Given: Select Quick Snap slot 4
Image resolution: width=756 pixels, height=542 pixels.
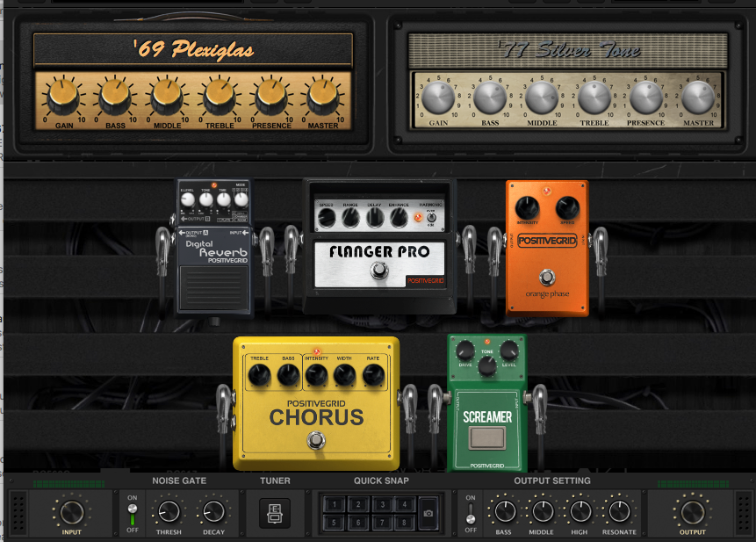Looking at the screenshot, I should 405,505.
